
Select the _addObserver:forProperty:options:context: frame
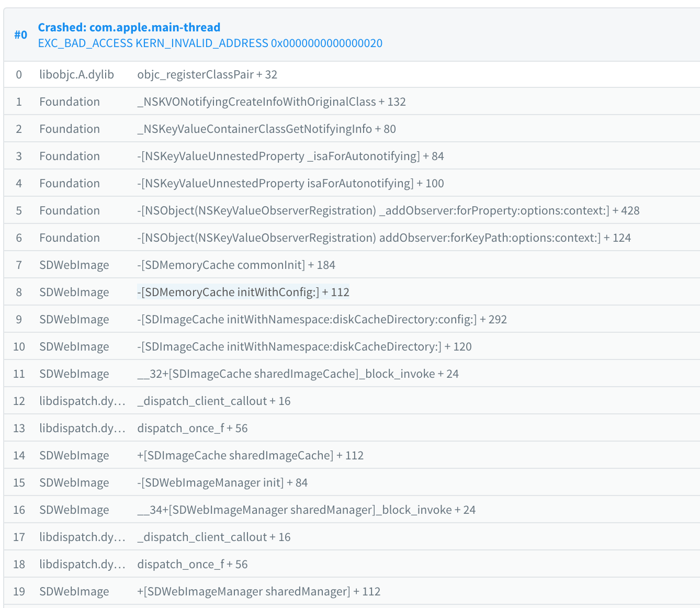[390, 210]
